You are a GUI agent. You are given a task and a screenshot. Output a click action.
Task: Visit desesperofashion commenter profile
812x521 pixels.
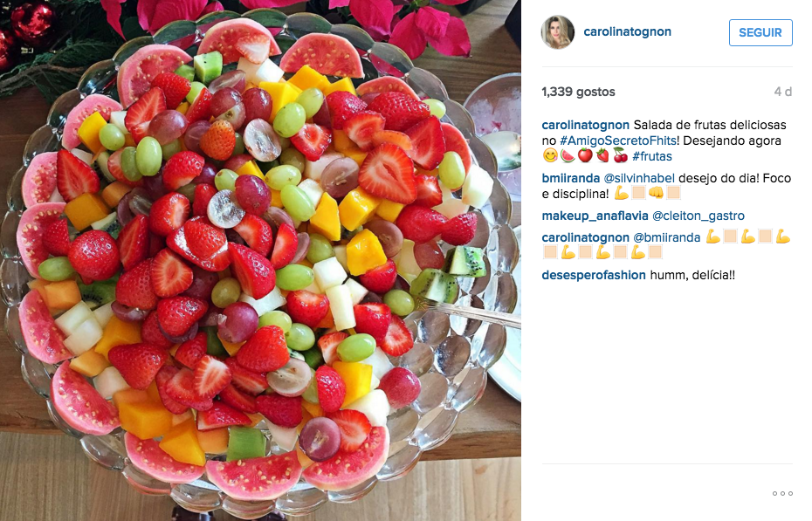point(594,275)
